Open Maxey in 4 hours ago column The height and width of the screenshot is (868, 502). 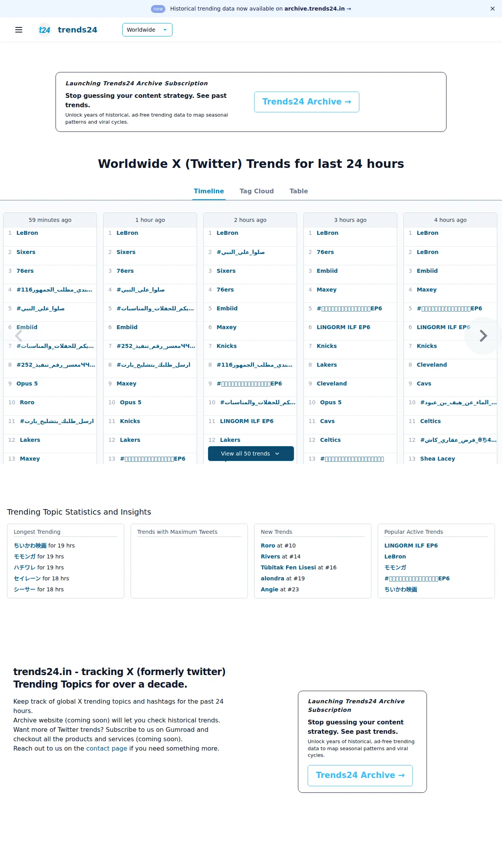pos(427,290)
